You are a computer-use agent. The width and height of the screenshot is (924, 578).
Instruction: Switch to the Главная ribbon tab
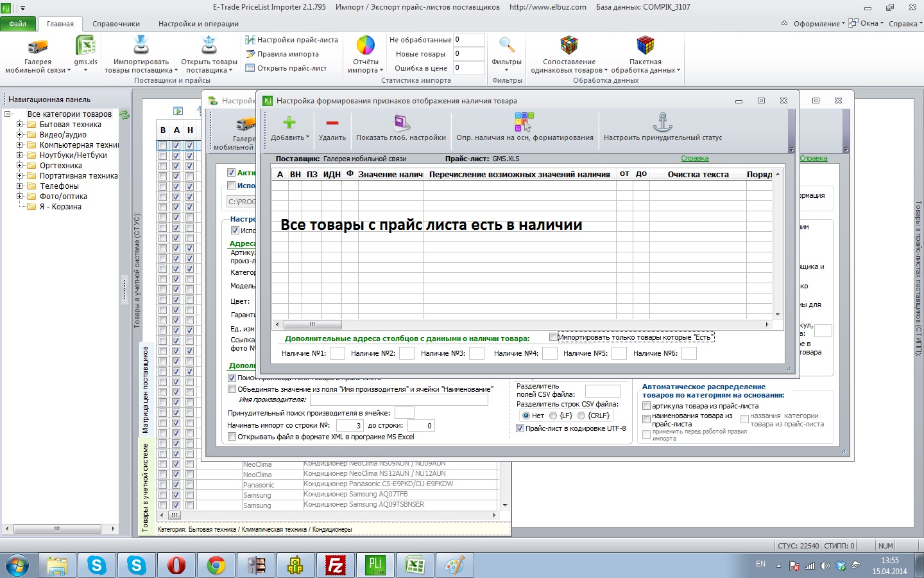(x=60, y=24)
